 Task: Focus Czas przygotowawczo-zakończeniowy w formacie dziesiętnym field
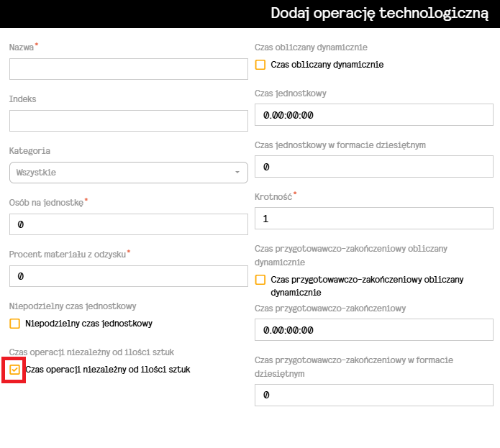[x=373, y=395]
